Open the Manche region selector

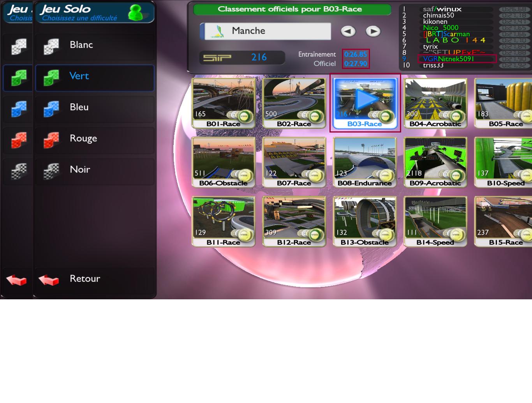point(266,31)
